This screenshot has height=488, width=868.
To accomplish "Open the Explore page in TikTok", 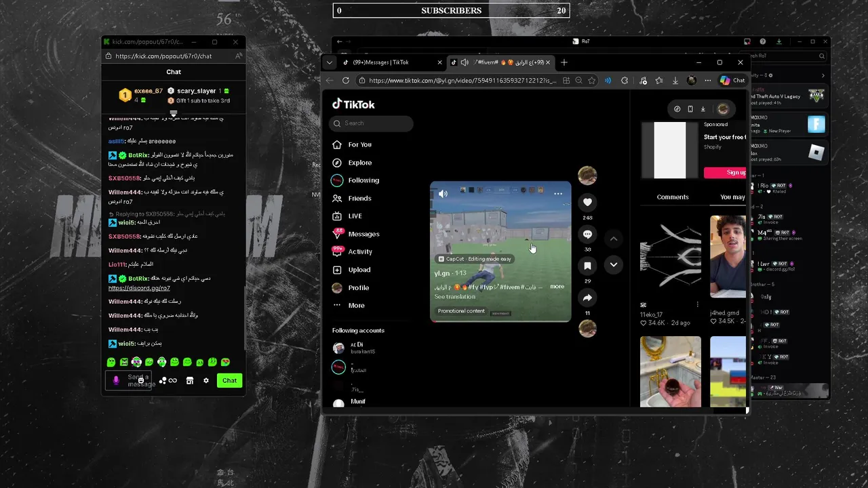I will point(352,163).
